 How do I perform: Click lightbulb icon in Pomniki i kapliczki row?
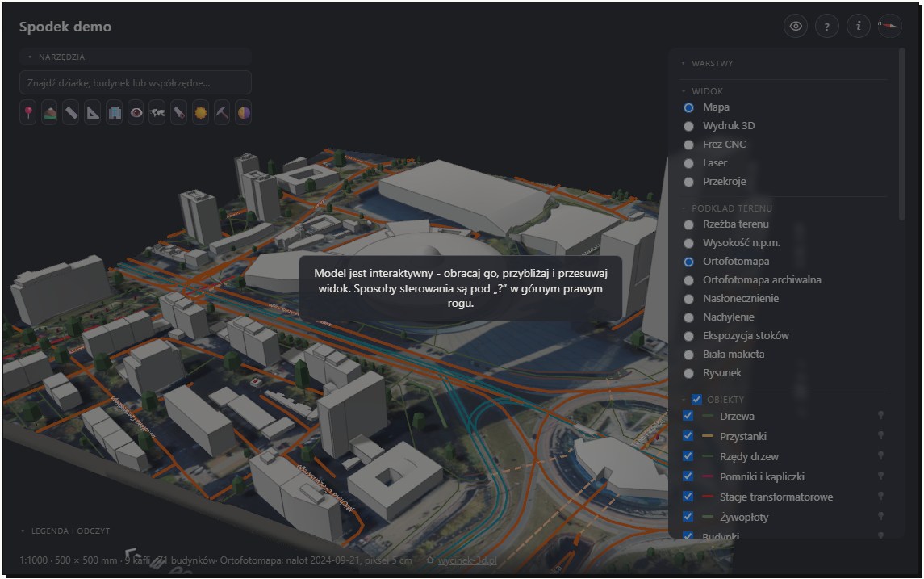click(x=881, y=476)
